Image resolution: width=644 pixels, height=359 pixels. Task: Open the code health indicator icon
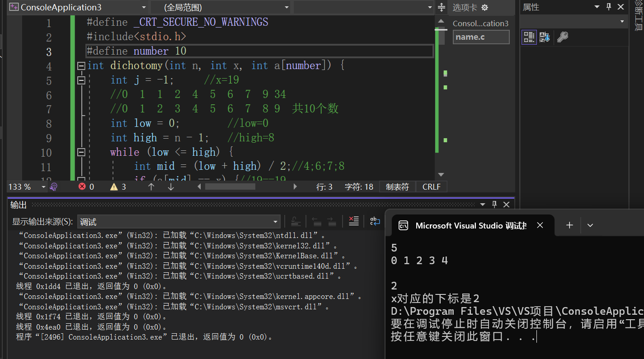[54, 186]
